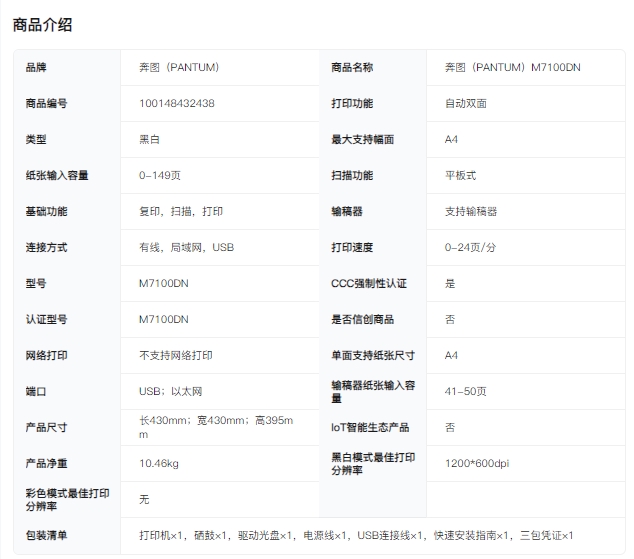Image resolution: width=634 pixels, height=559 pixels.
Task: Click the value '支持输稿器'
Action: [x=471, y=211]
